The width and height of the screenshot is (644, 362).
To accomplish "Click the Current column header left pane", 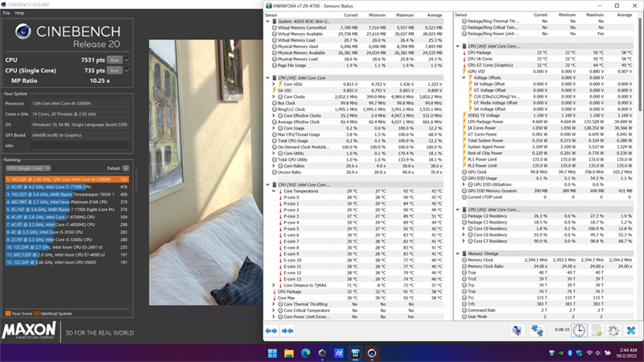I will pyautogui.click(x=350, y=15).
